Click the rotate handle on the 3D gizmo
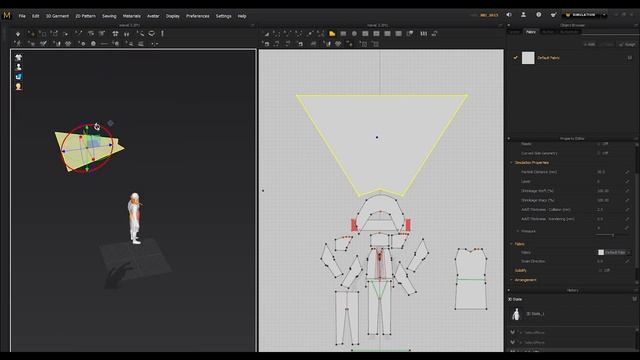 (97, 127)
